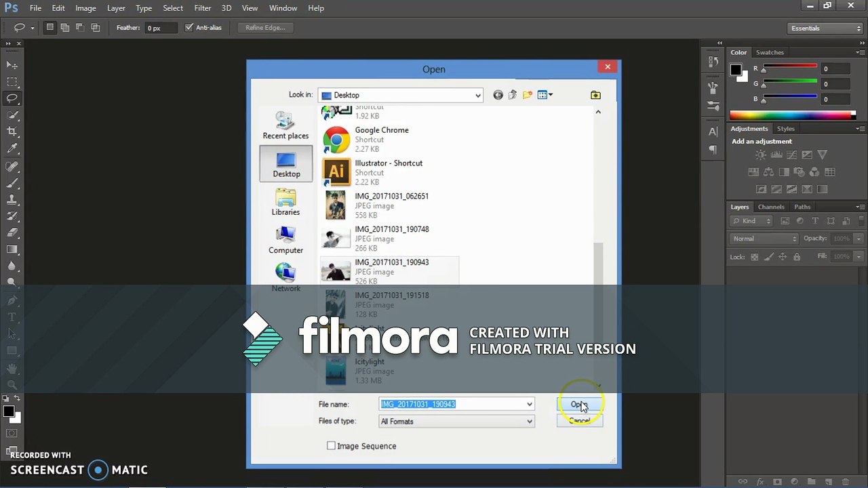Select the Quick Selection tool
Image resolution: width=868 pixels, height=488 pixels.
pyautogui.click(x=12, y=115)
